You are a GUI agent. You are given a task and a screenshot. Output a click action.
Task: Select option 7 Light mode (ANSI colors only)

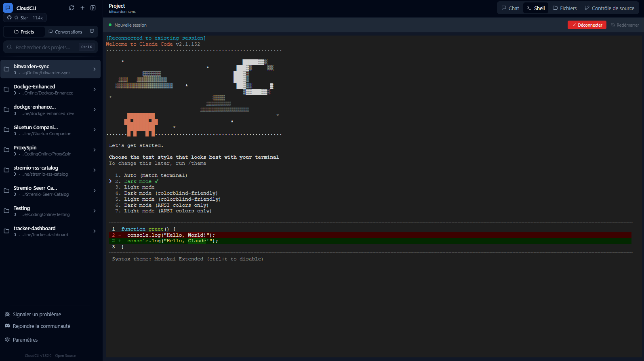[163, 211]
